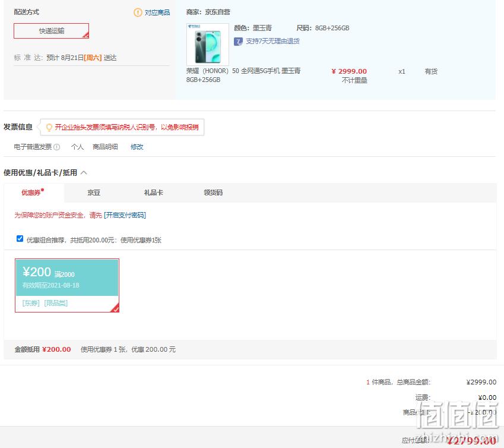This screenshot has height=448, width=504.
Task: Open the 开启支付密码 link
Action: [x=125, y=215]
